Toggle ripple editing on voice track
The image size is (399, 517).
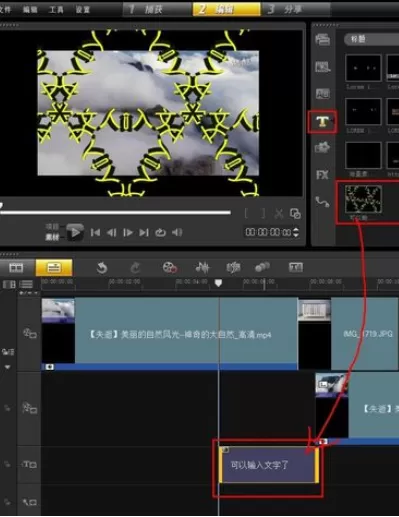[7, 502]
